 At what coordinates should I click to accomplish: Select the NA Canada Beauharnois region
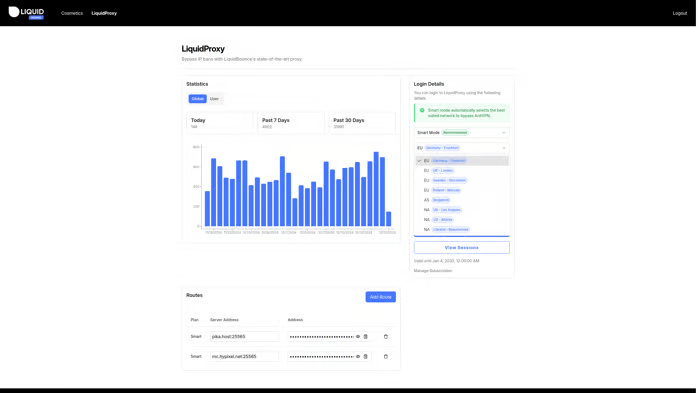click(x=462, y=230)
